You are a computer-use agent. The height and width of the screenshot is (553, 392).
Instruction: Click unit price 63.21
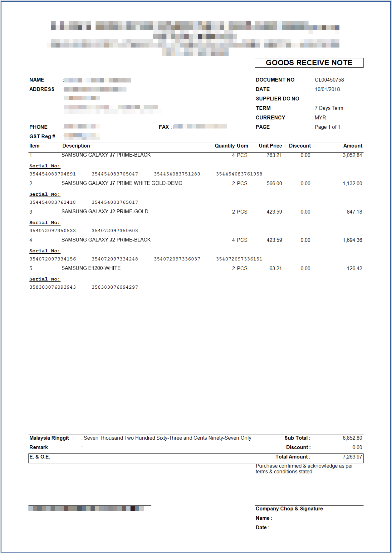click(x=276, y=268)
